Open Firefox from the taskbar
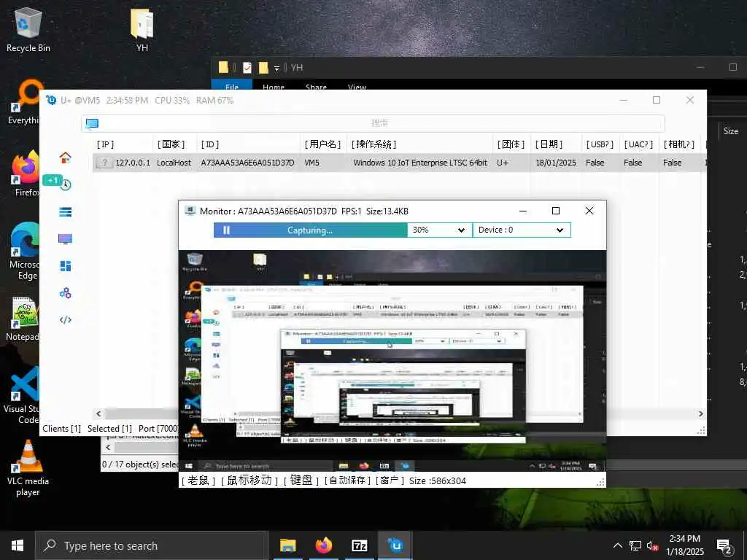747x560 pixels. (x=323, y=545)
